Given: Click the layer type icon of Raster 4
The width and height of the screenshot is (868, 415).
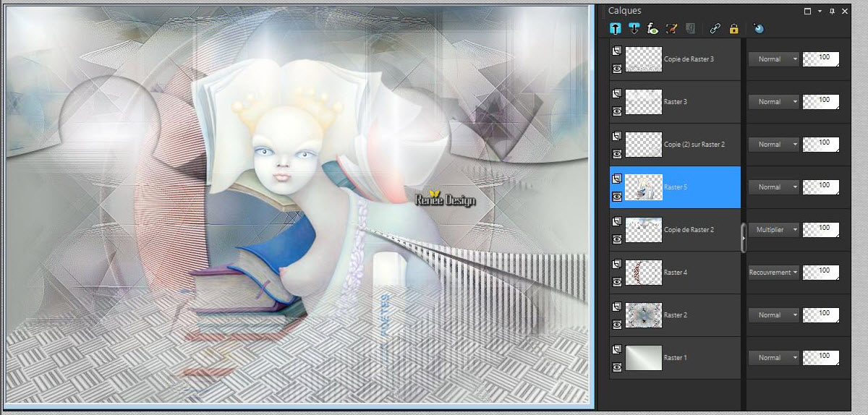Looking at the screenshot, I should [x=617, y=265].
